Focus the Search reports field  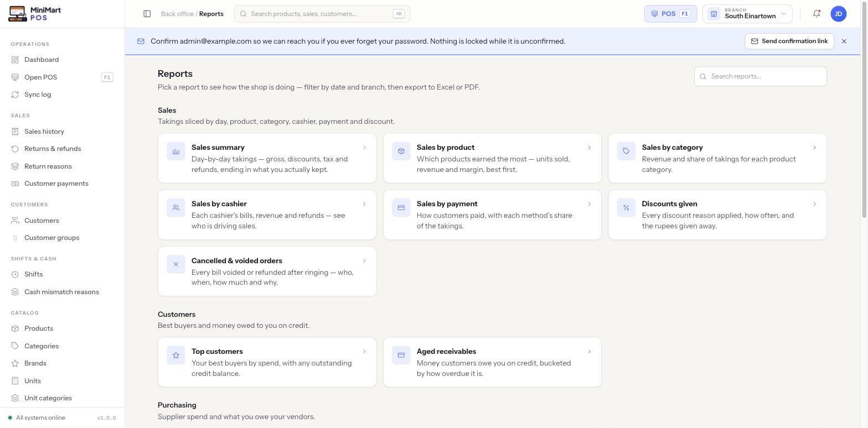tap(761, 76)
